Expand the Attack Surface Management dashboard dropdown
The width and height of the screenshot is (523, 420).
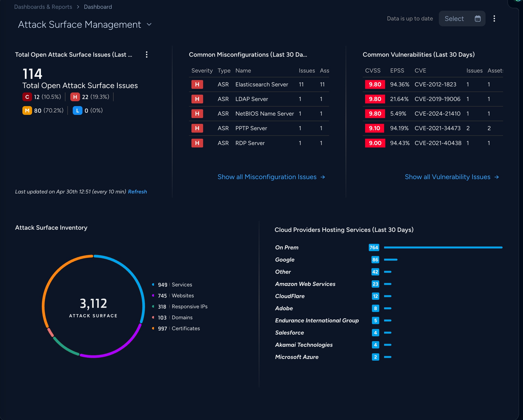[149, 24]
